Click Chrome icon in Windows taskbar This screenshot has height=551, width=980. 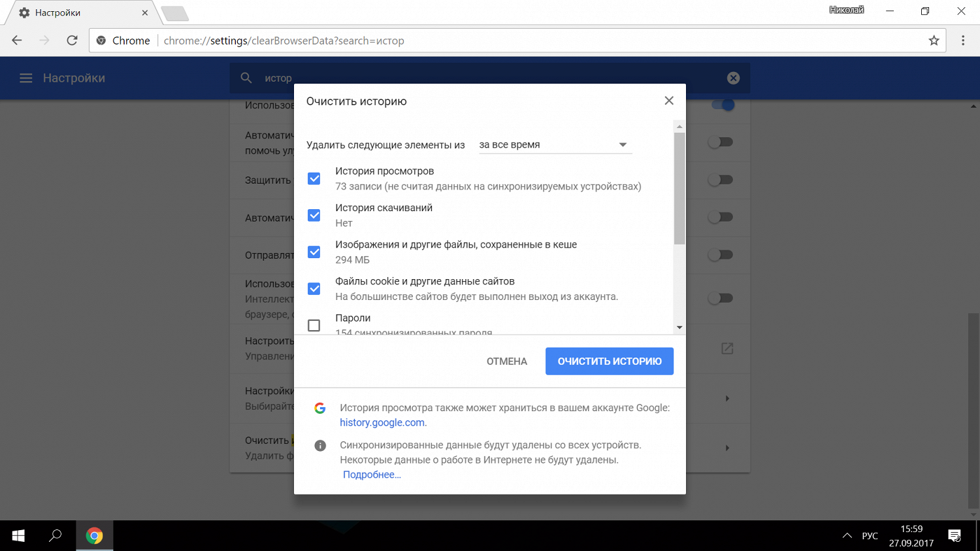(95, 536)
